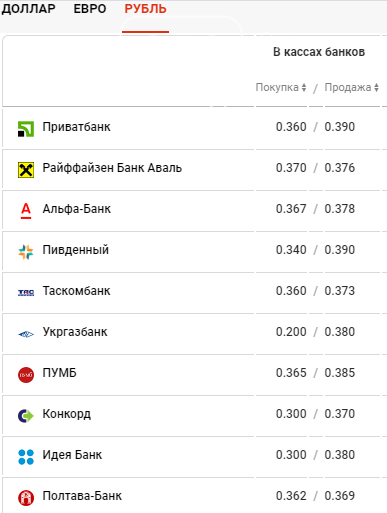
Task: Open the Райффайзен Банк Аваль link
Action: click(x=112, y=168)
